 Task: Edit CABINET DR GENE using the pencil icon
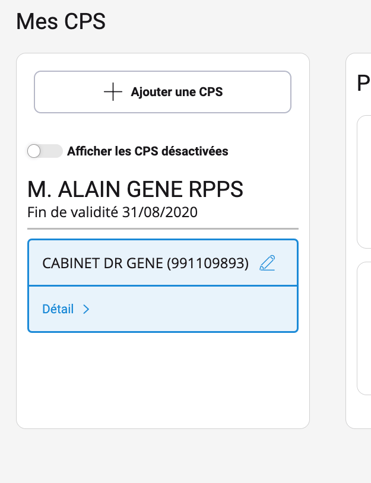click(267, 263)
